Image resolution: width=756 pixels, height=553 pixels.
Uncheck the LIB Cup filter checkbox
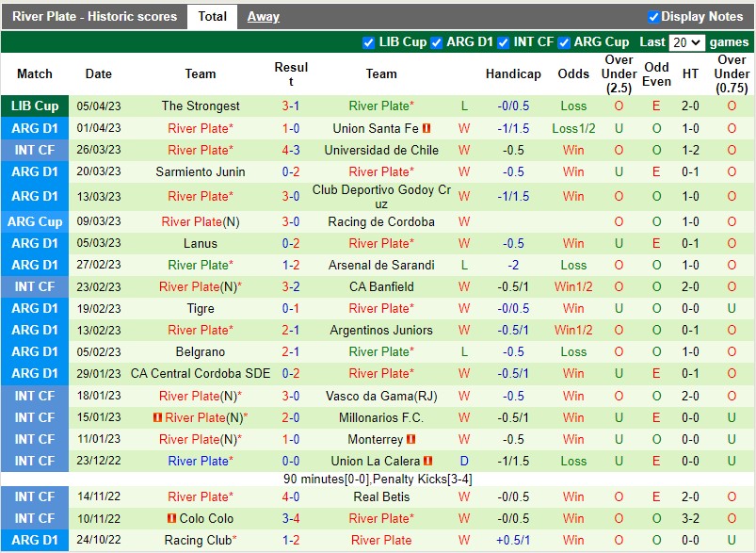pyautogui.click(x=368, y=43)
